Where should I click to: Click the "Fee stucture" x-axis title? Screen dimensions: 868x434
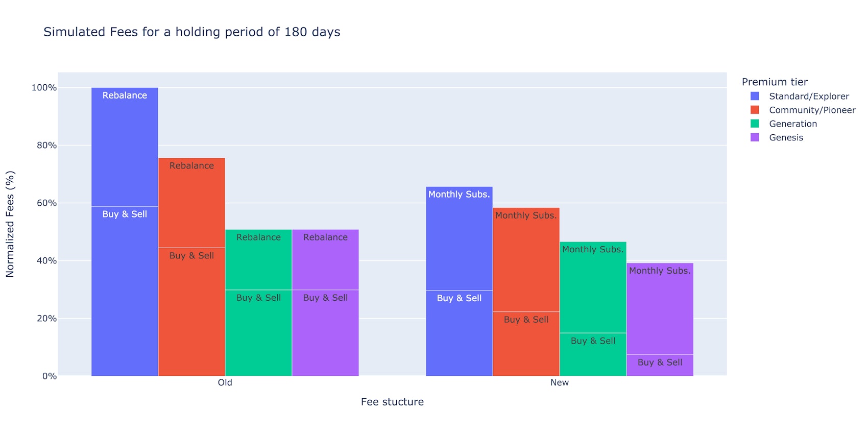point(392,402)
